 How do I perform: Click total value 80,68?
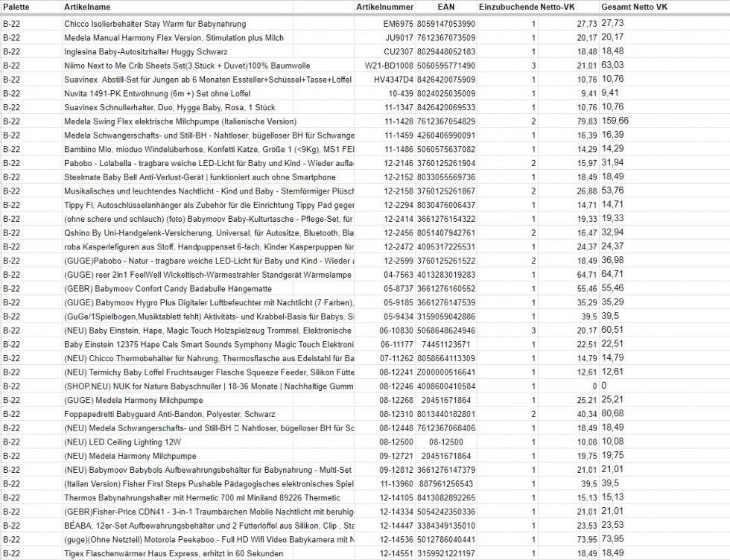pos(612,414)
